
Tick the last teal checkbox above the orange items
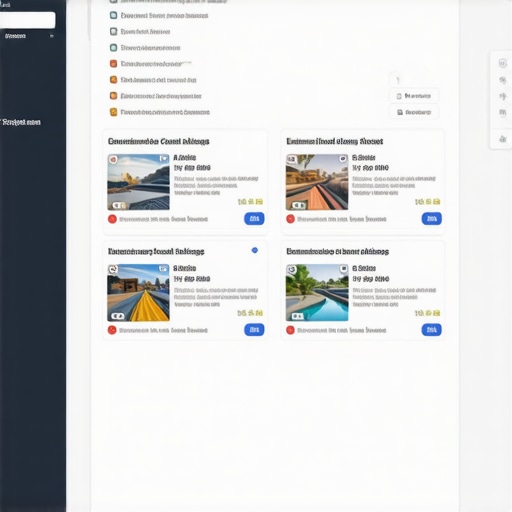[x=114, y=48]
